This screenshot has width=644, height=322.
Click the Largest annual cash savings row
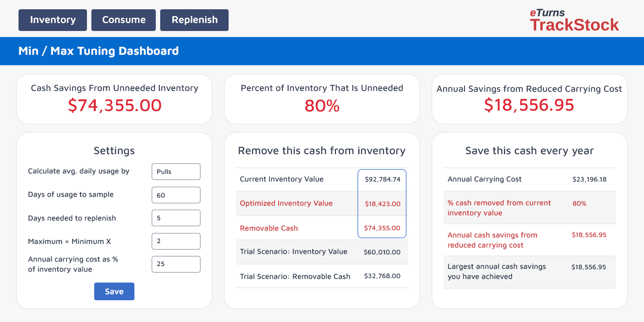click(x=529, y=272)
